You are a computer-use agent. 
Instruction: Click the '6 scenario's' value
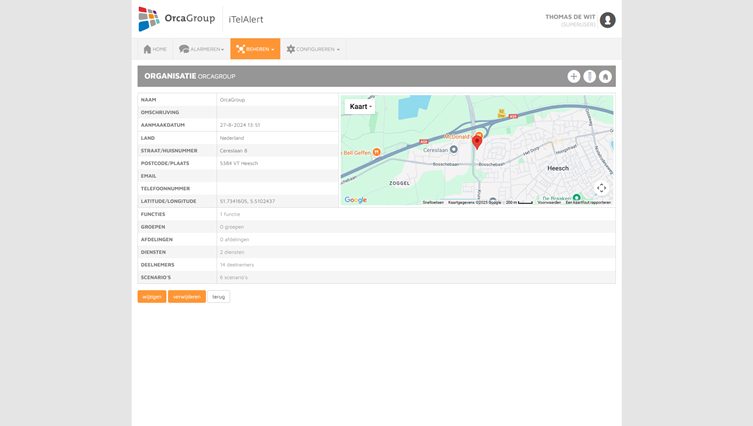[234, 278]
